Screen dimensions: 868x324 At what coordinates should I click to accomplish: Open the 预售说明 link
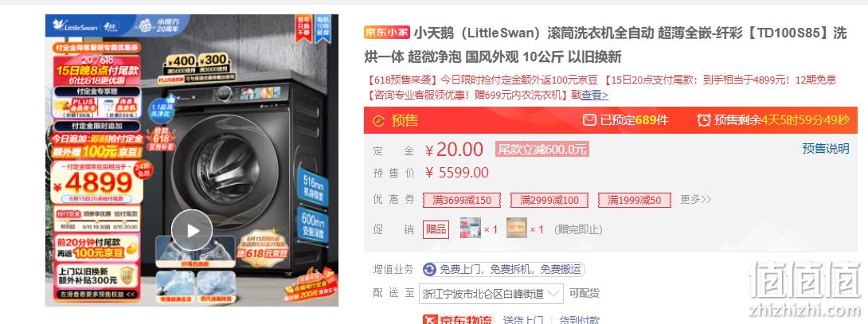coord(825,148)
